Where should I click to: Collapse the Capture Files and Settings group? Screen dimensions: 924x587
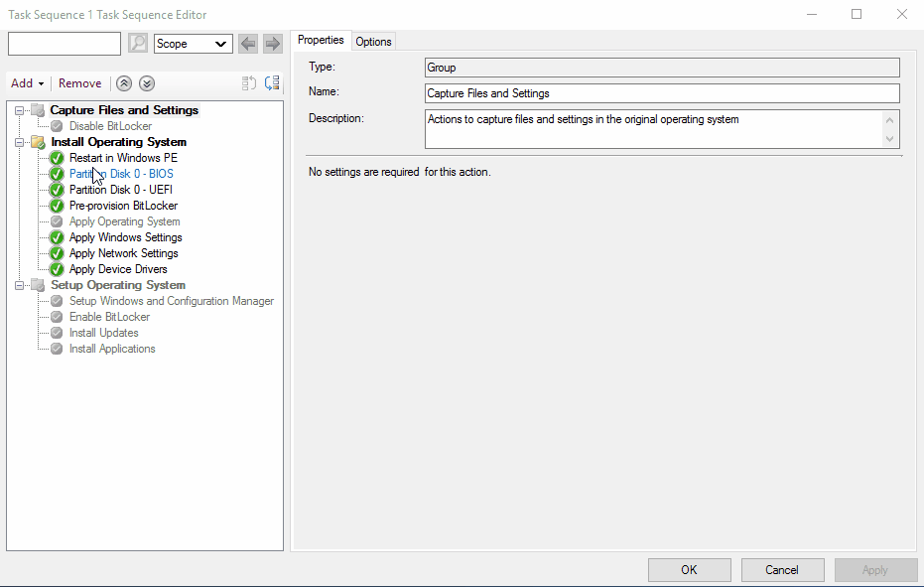click(x=20, y=110)
